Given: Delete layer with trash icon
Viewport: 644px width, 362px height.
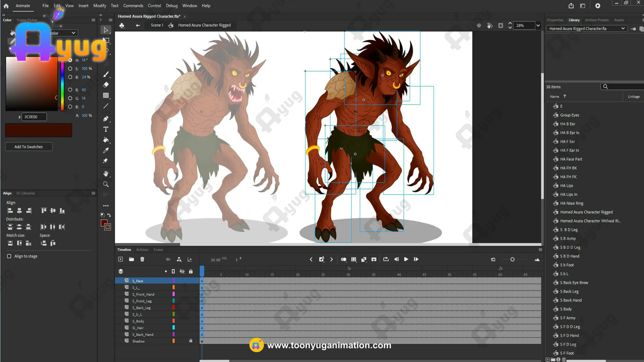Looking at the screenshot, I should tap(142, 259).
